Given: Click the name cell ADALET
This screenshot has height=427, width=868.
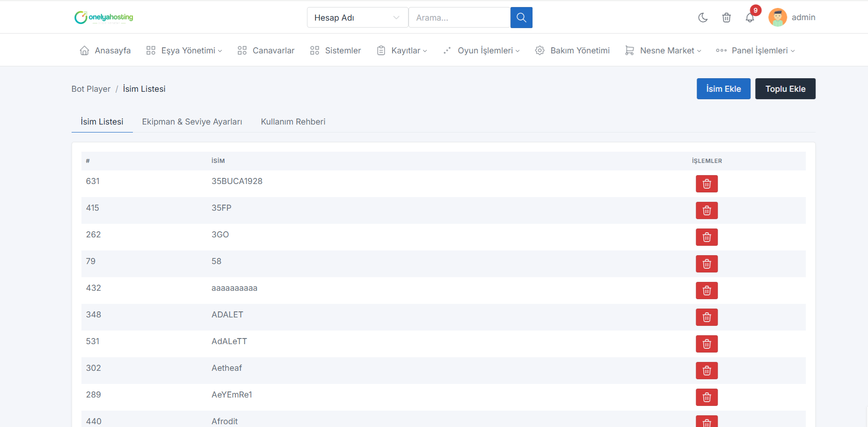Looking at the screenshot, I should pos(227,315).
